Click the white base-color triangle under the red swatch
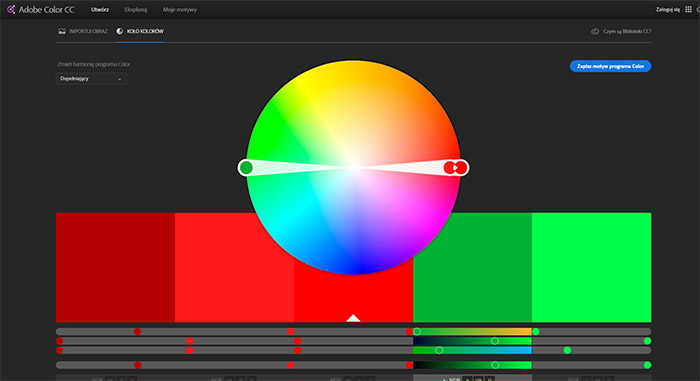 click(353, 318)
